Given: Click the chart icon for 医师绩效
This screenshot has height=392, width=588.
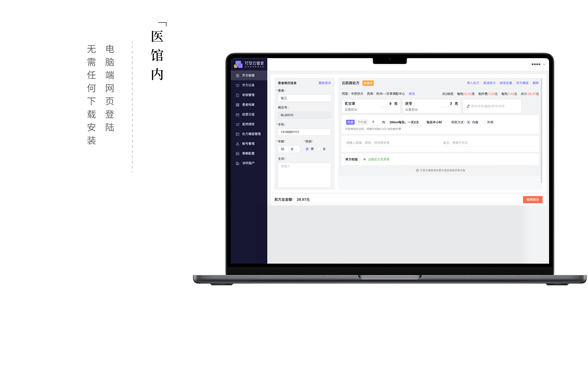Looking at the screenshot, I should coord(237,124).
